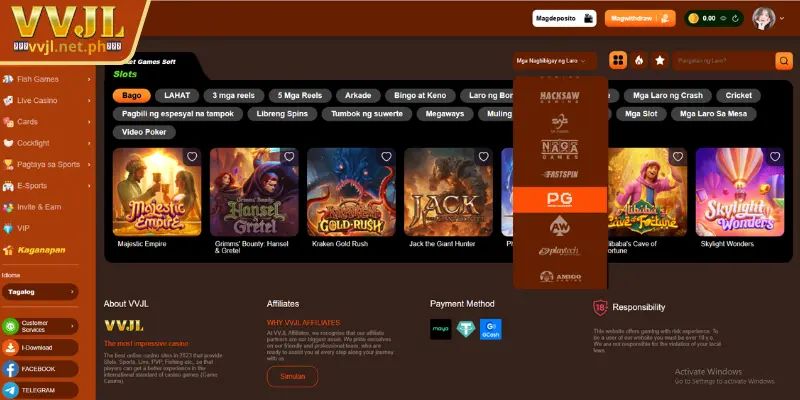Viewport: 800px width, 400px height.
Task: Select Hacksaw Gaming provider
Action: (x=560, y=97)
